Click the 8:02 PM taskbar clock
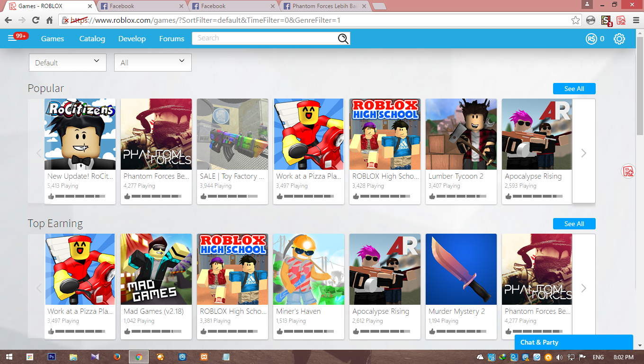 [623, 357]
